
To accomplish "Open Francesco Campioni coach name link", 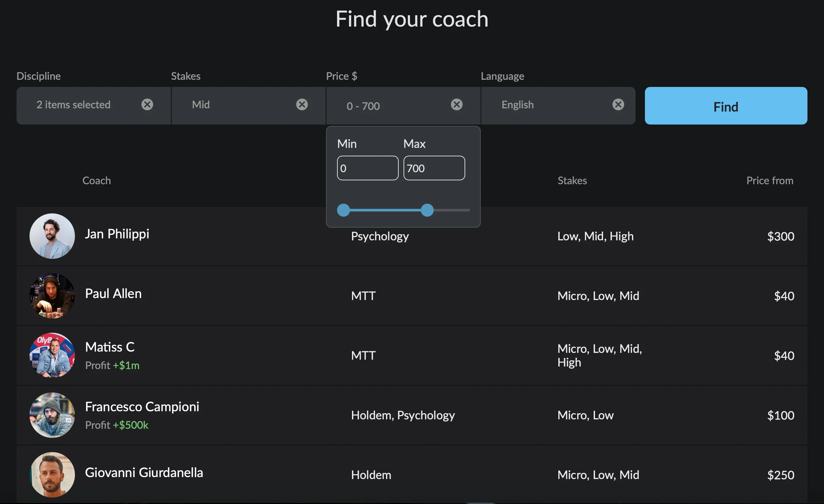I will [x=142, y=407].
